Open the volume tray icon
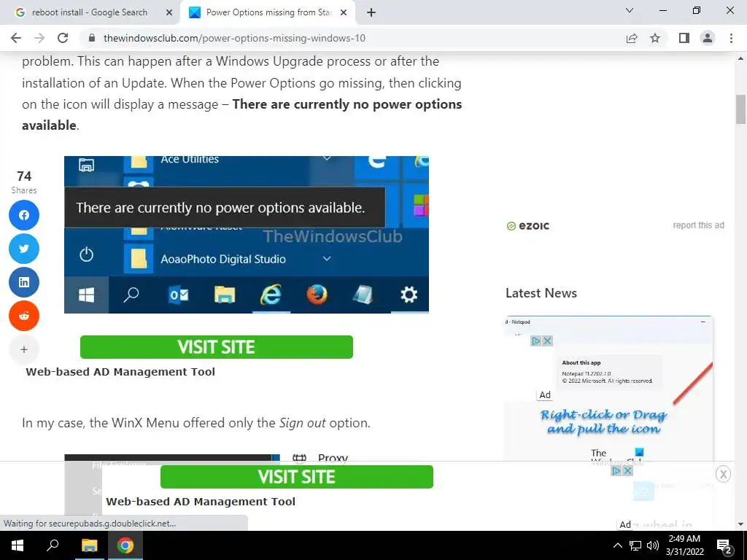Screen dimensions: 747x560 pos(653,545)
